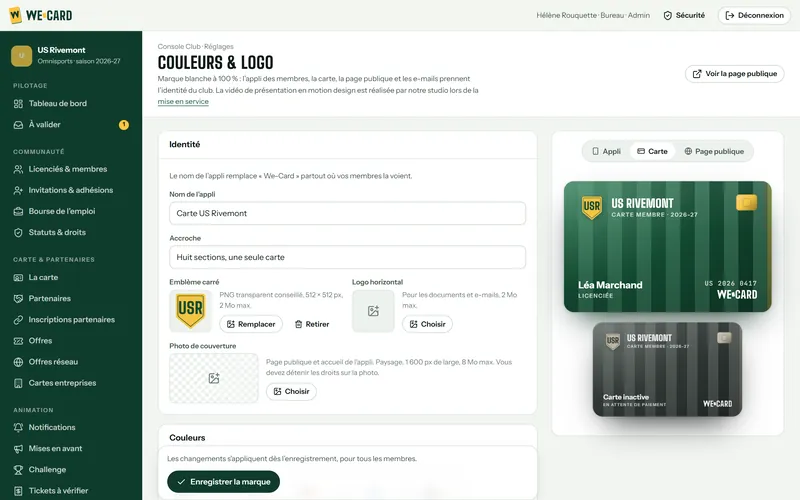
Task: Click the Cartes entreprises building icon
Action: coord(18,383)
